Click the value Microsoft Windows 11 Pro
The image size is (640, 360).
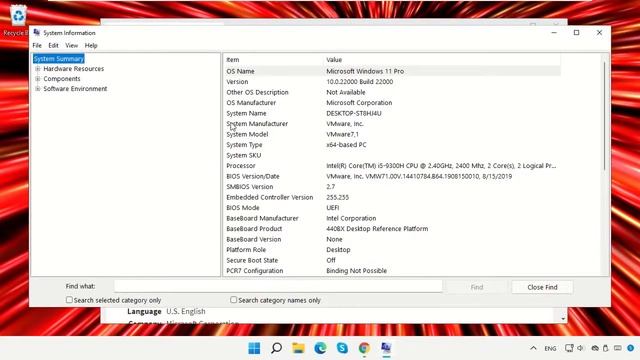point(365,71)
